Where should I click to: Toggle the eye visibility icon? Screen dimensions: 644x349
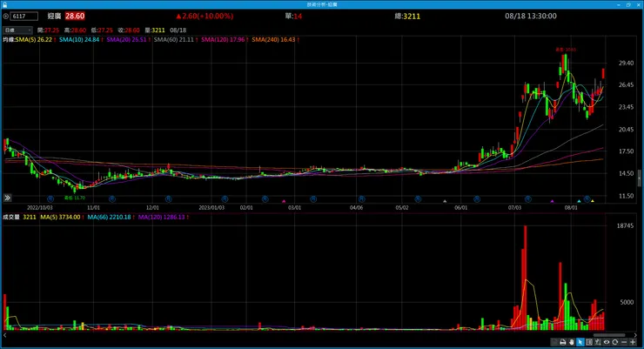607,342
